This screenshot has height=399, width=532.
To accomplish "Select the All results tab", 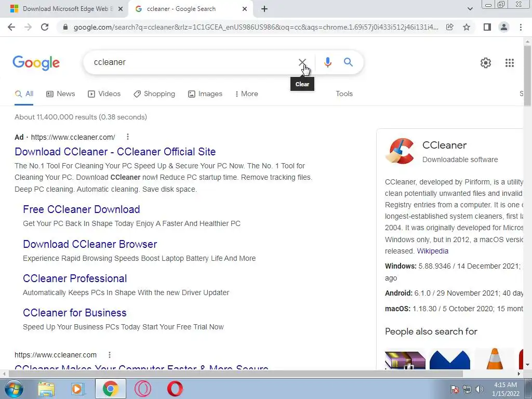I will [x=24, y=94].
